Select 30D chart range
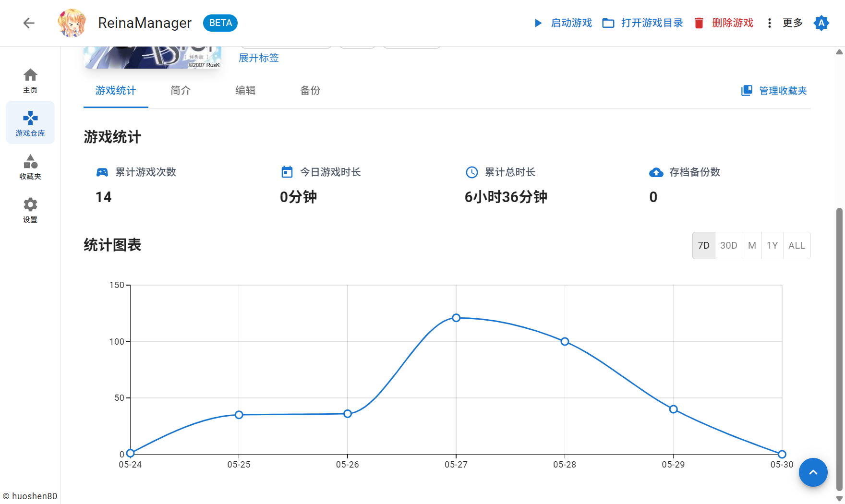This screenshot has height=504, width=845. click(729, 246)
